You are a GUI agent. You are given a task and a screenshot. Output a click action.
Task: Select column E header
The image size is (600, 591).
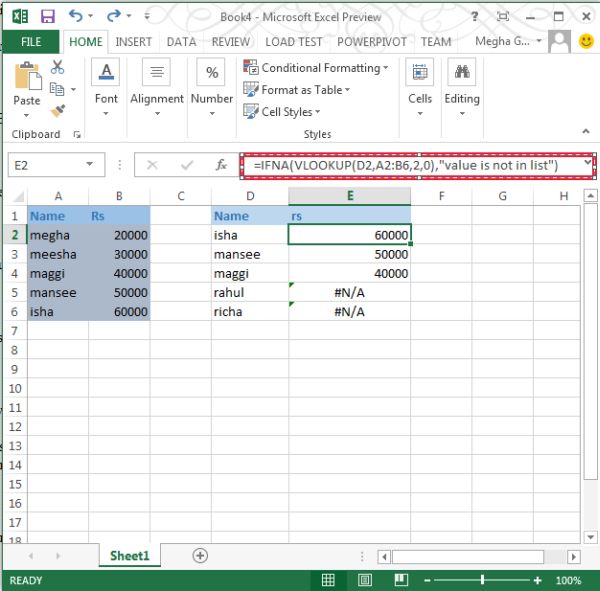click(x=350, y=196)
